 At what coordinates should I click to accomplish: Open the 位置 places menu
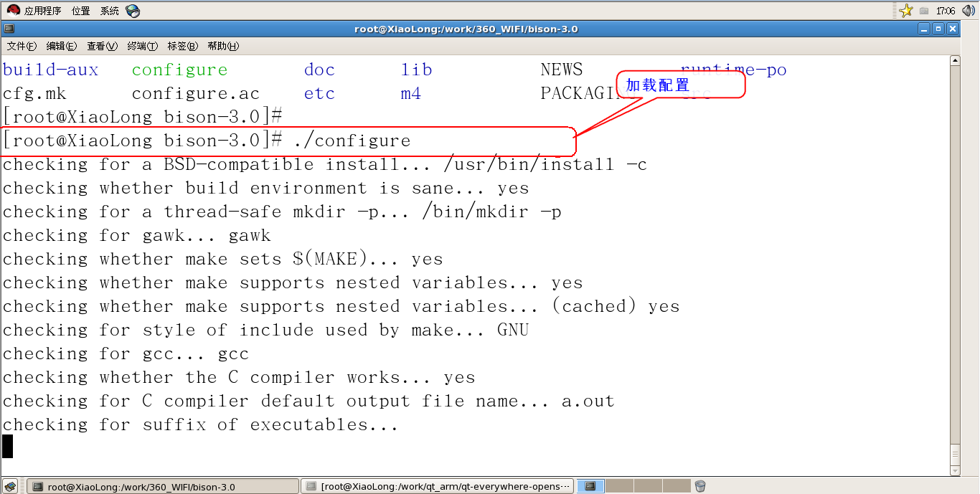[81, 11]
